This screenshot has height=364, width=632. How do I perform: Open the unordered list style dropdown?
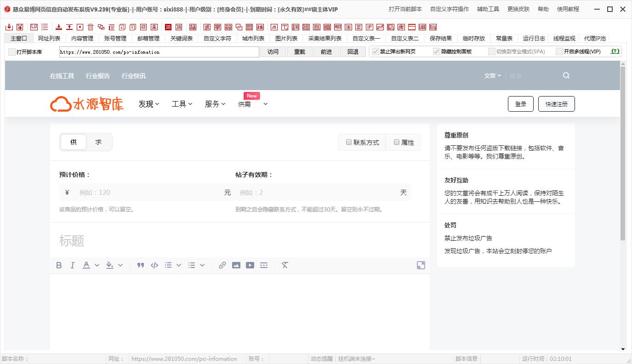(x=202, y=265)
